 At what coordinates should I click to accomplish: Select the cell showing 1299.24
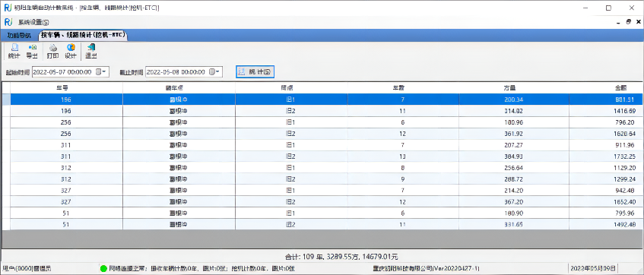(x=606, y=179)
